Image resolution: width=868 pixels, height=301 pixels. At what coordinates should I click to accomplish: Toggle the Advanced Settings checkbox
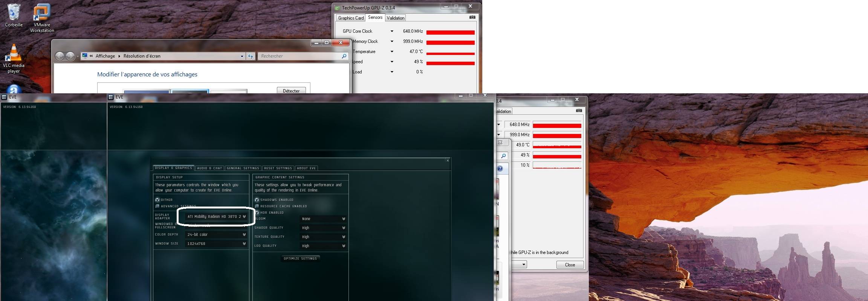pos(157,206)
